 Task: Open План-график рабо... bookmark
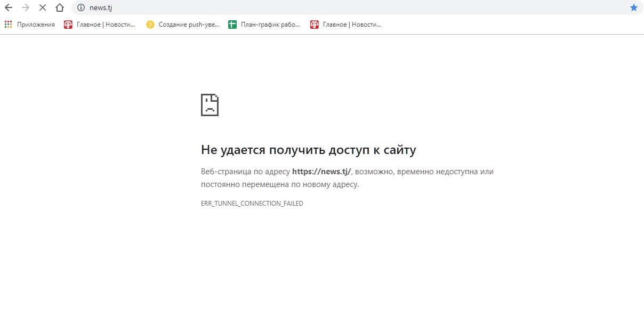click(x=270, y=24)
